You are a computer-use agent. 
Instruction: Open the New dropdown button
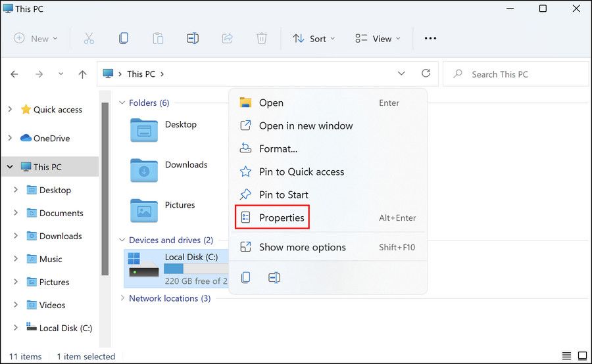tap(36, 39)
